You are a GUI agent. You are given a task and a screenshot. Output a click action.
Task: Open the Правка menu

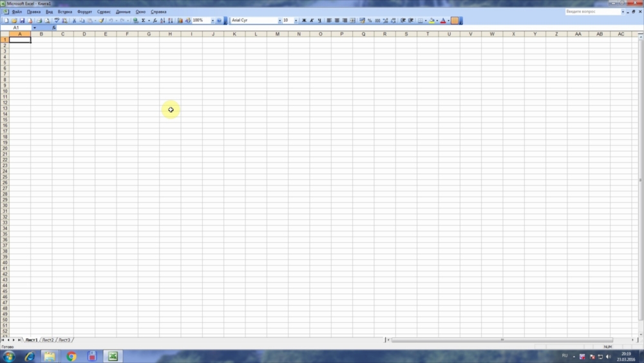point(33,12)
